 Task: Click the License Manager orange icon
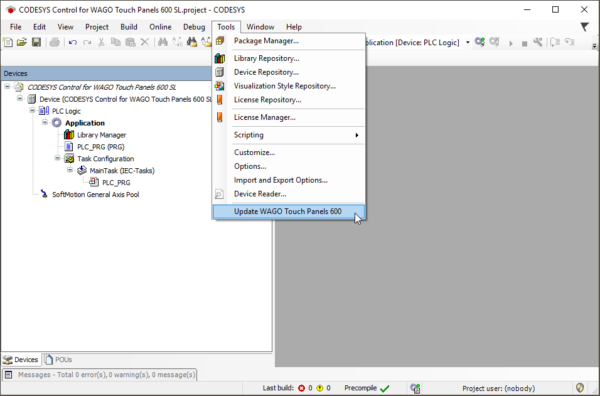(x=220, y=117)
